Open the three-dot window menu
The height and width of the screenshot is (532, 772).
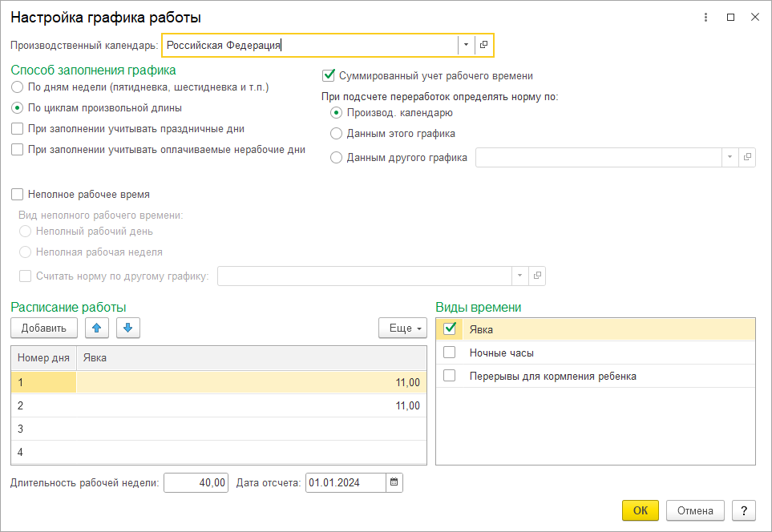click(x=705, y=17)
